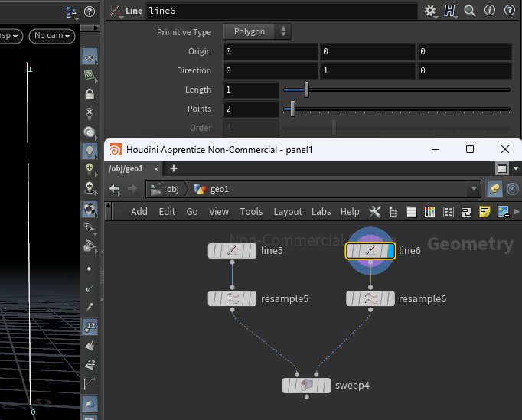
Task: Click the Line operator type icon dropdown
Action: click(116, 11)
